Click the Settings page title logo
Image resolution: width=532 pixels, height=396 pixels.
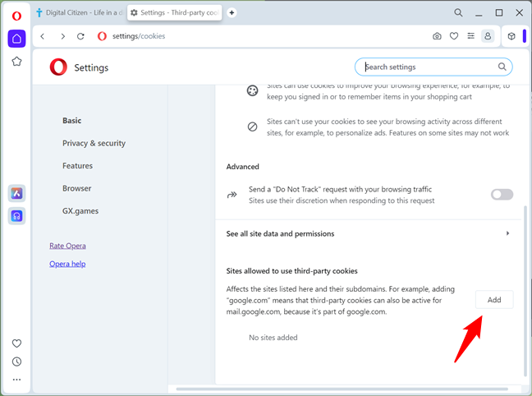58,67
